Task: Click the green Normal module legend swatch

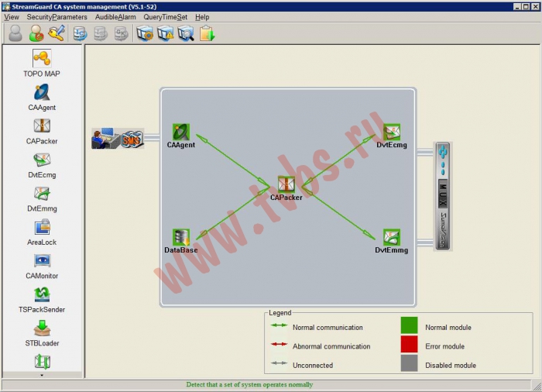Action: point(410,325)
